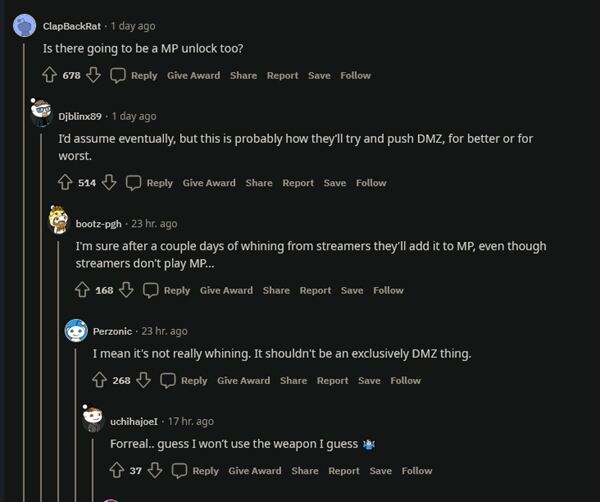Upvote Perzonic's comment
This screenshot has width=600, height=502.
point(100,380)
